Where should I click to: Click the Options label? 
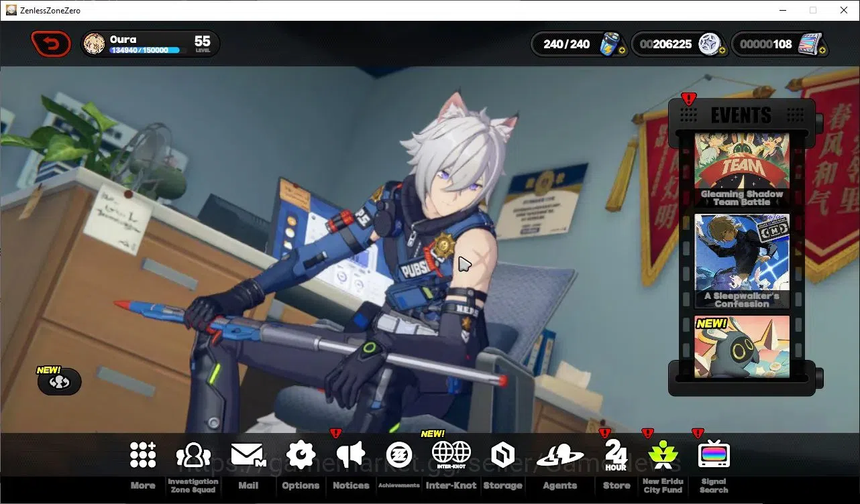[x=301, y=485]
